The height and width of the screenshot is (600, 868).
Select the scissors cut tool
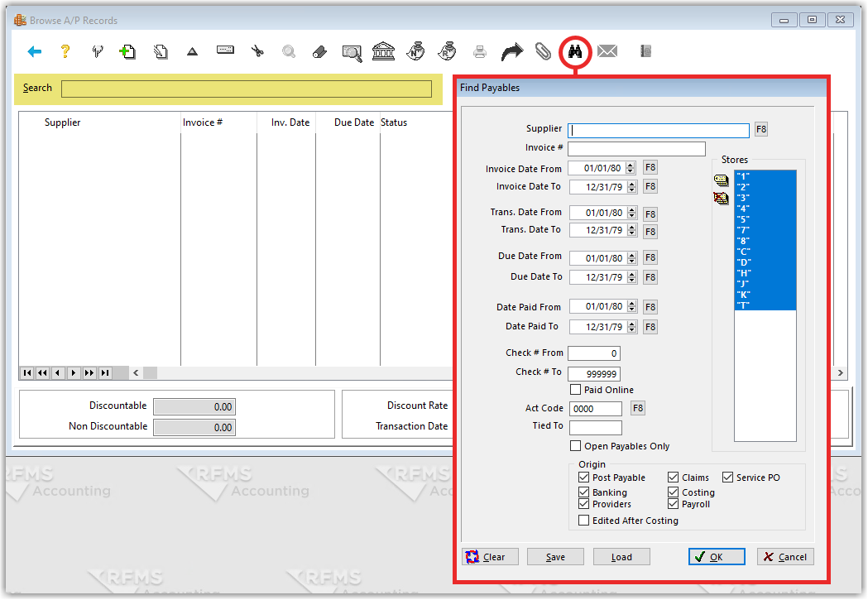click(x=257, y=51)
